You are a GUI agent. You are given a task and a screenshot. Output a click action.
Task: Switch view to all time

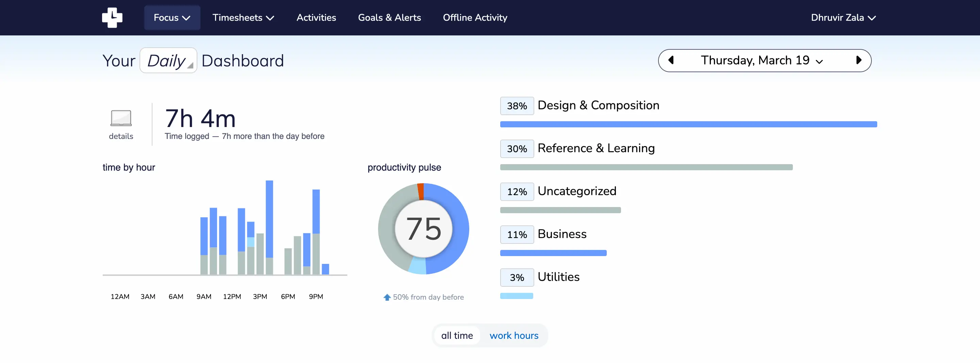(x=457, y=335)
